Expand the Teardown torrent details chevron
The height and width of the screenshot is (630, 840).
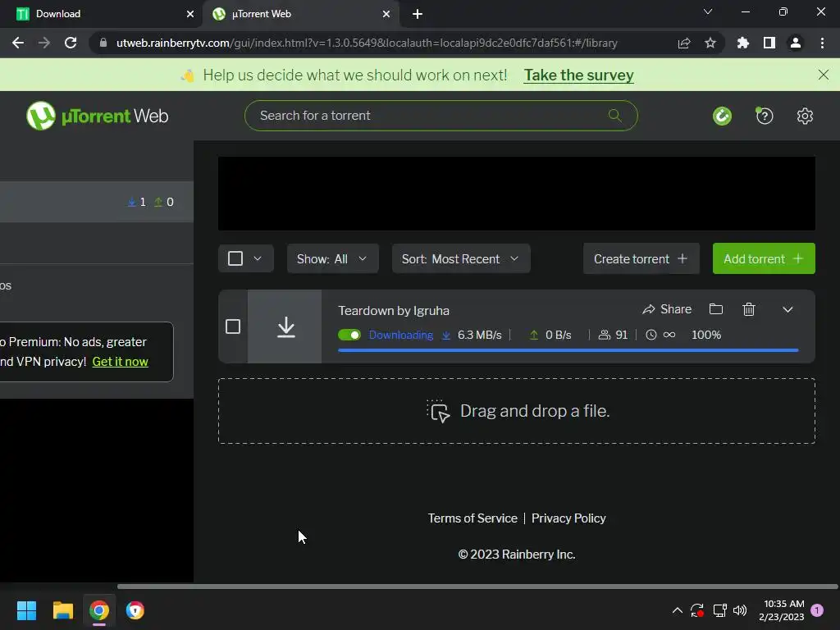(787, 309)
